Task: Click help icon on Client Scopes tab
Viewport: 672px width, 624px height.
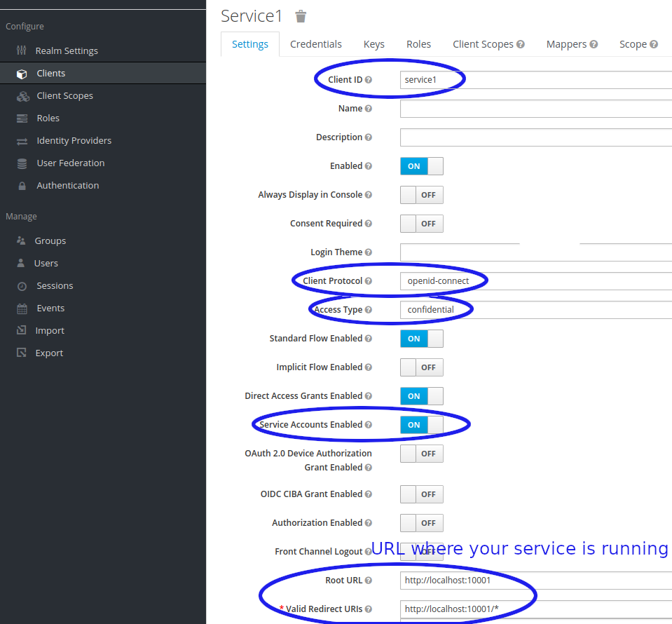Action: pyautogui.click(x=520, y=44)
